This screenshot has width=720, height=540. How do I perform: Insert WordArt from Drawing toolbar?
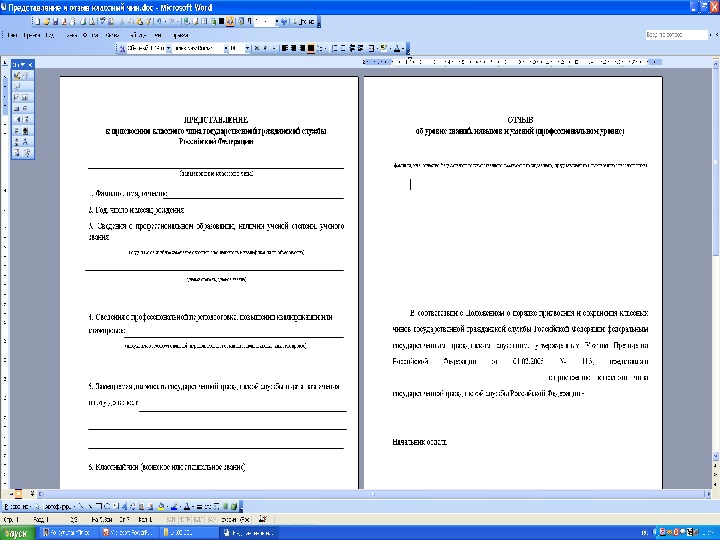click(x=124, y=506)
